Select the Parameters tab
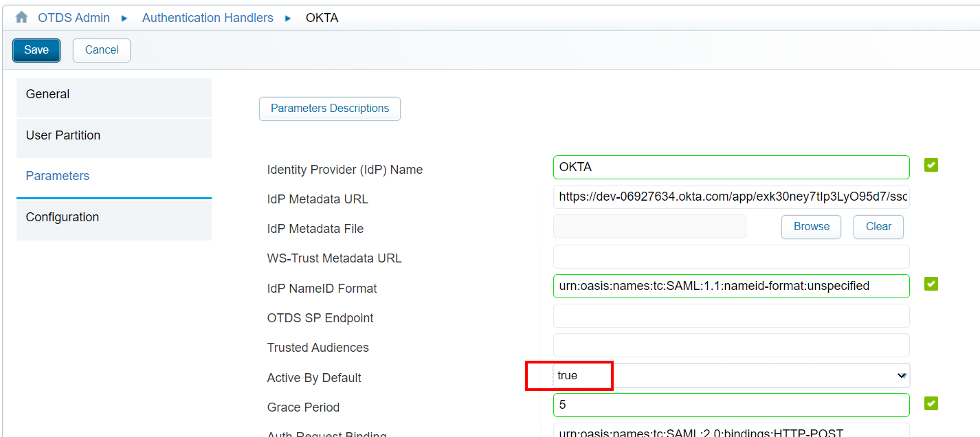 113,177
